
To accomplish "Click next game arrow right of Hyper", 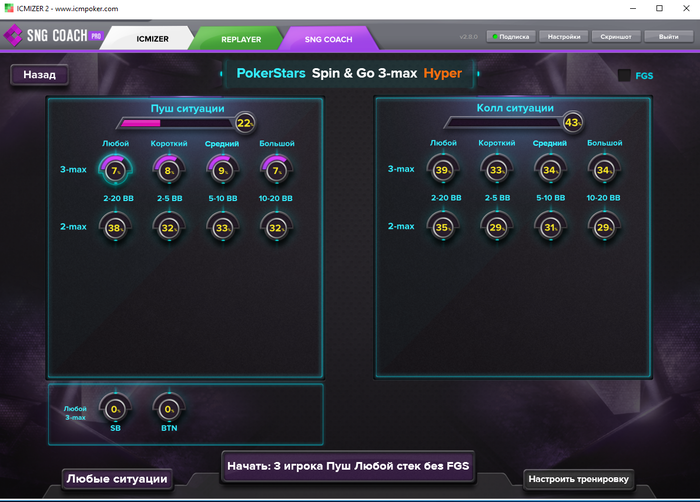I will click(x=478, y=74).
